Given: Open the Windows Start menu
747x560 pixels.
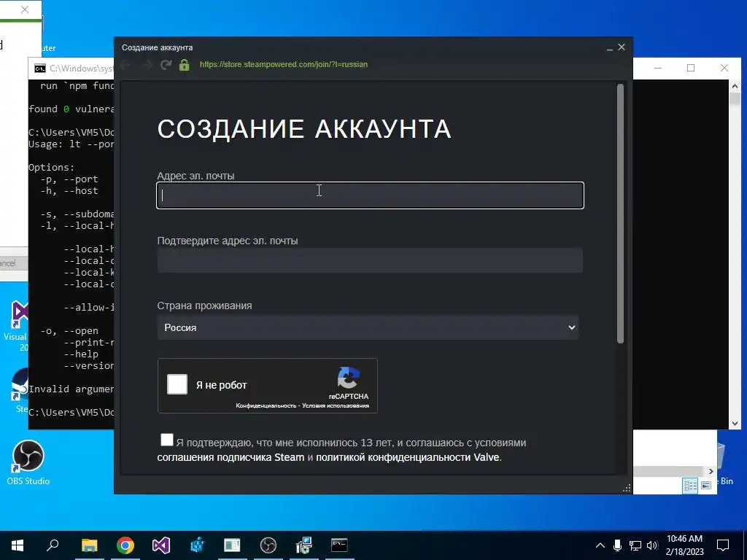Looking at the screenshot, I should coord(18,545).
